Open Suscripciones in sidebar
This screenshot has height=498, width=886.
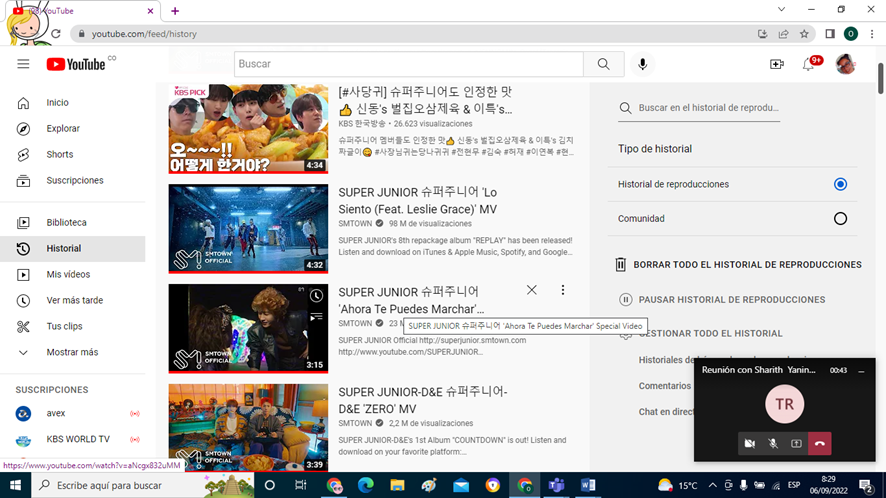tap(72, 180)
